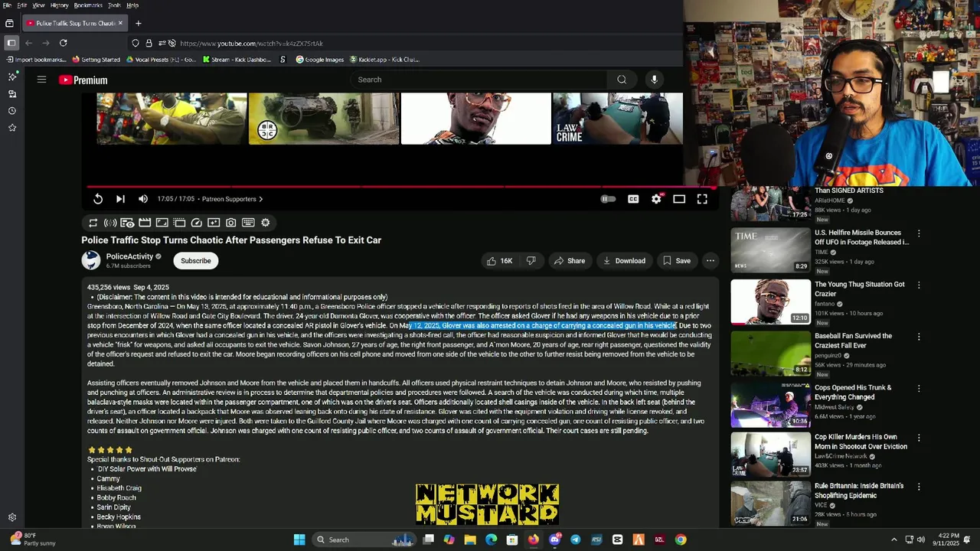The image size is (980, 551).
Task: Open the playback speed gauge icon
Action: point(197,223)
